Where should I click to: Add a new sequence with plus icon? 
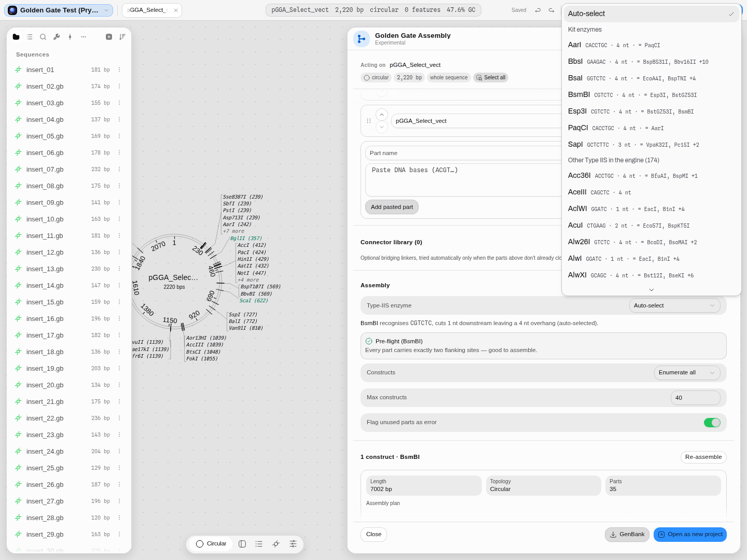pos(109,37)
